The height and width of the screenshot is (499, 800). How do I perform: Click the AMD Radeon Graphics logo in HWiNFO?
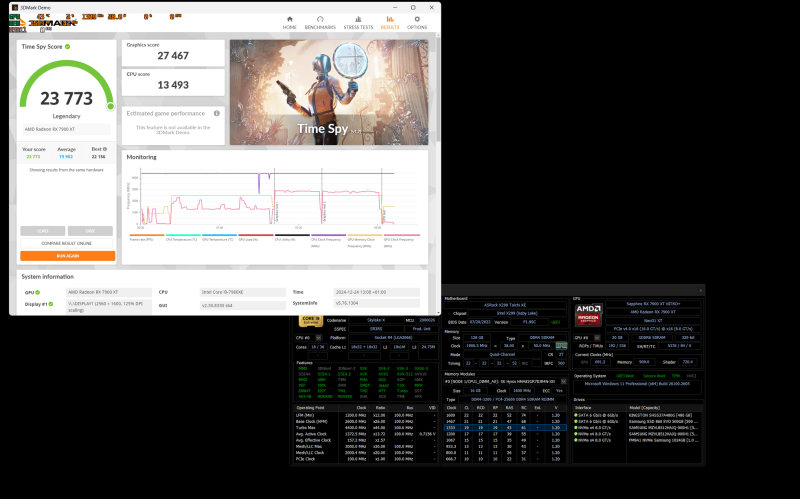[x=589, y=315]
